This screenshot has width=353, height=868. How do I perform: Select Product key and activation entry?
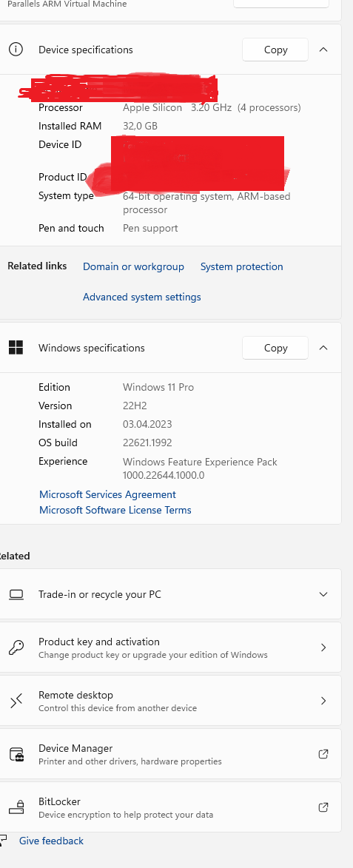click(170, 647)
